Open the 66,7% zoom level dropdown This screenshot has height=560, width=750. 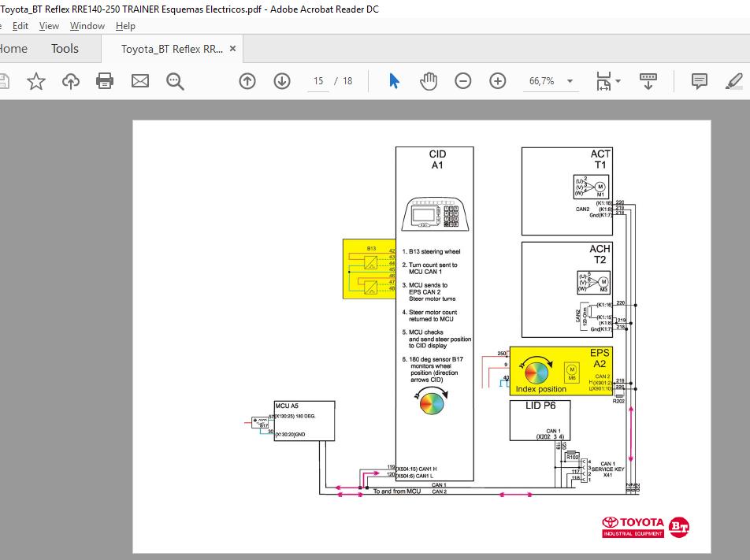point(570,81)
